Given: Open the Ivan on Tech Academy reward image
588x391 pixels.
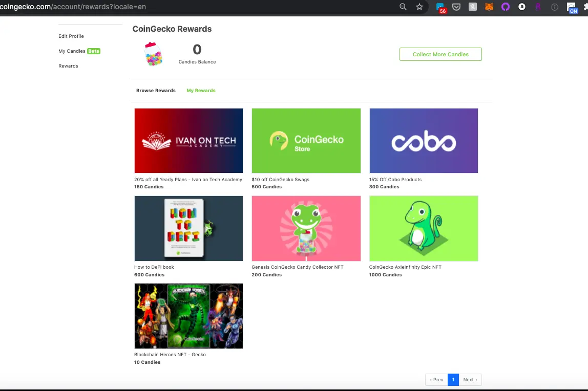Looking at the screenshot, I should 188,141.
